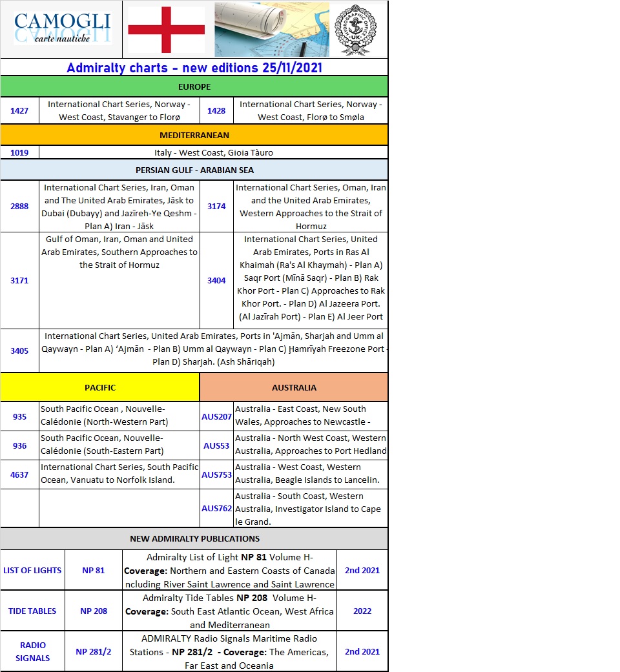
Task: Open chart number 1428
Action: [x=216, y=110]
